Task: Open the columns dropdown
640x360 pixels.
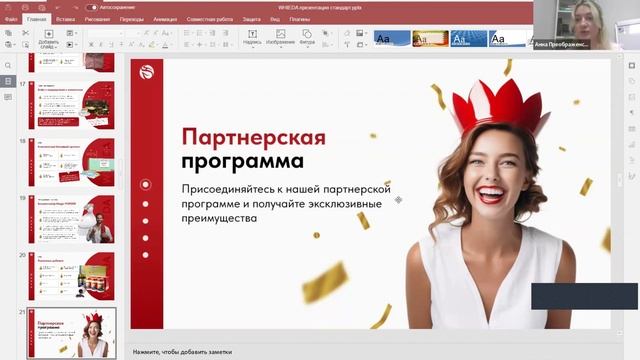Action: pyautogui.click(x=226, y=45)
